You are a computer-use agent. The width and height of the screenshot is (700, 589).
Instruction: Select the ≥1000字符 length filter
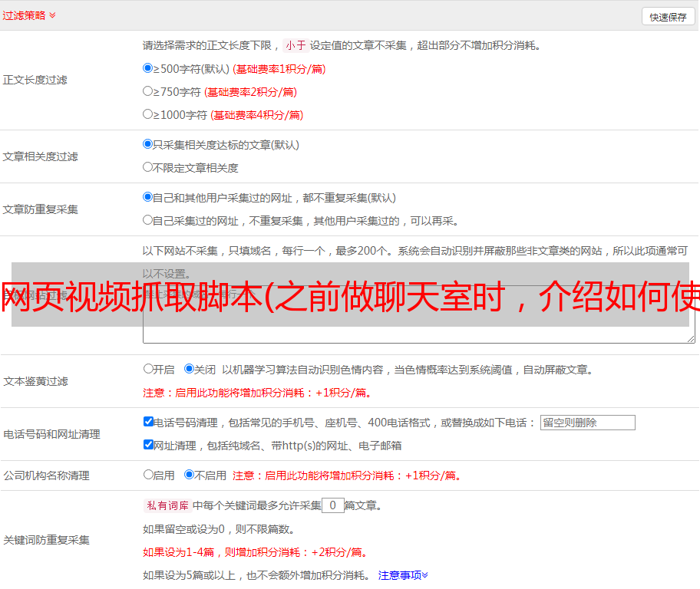point(148,114)
